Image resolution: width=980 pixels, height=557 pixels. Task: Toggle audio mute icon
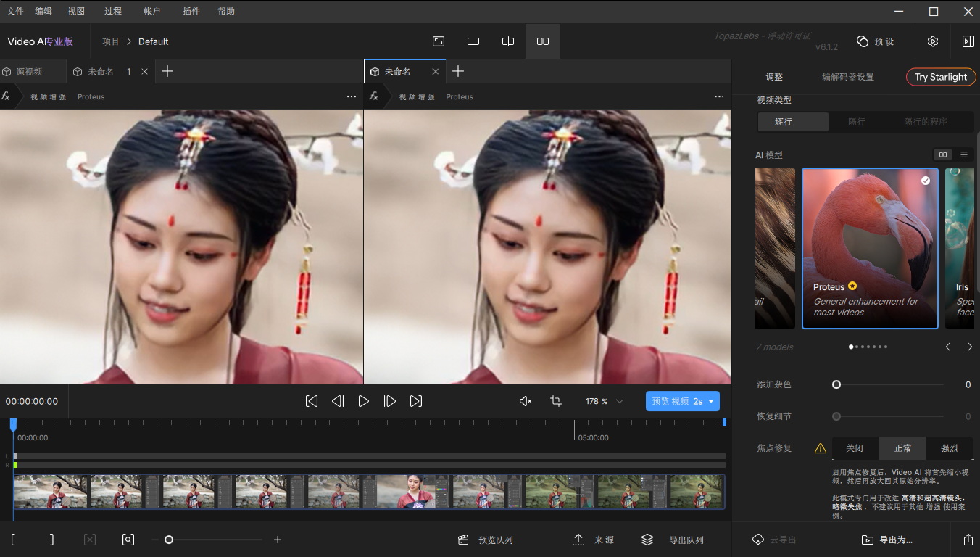coord(526,401)
